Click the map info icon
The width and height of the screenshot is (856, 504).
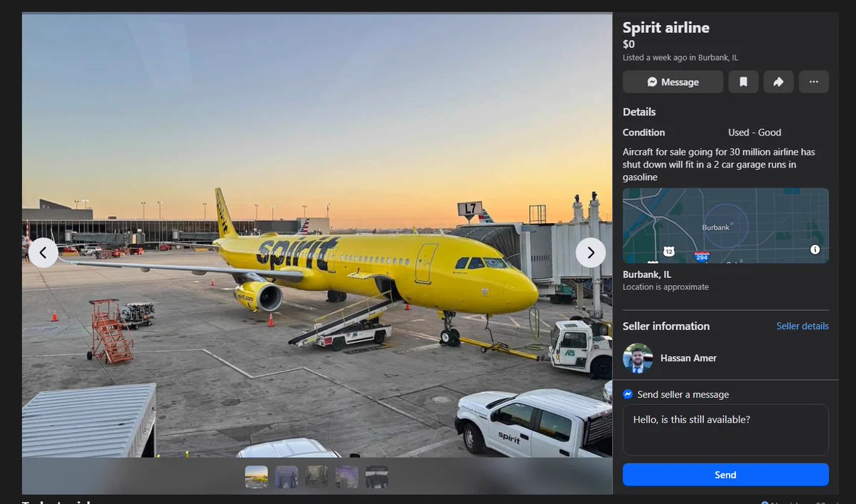click(x=815, y=250)
